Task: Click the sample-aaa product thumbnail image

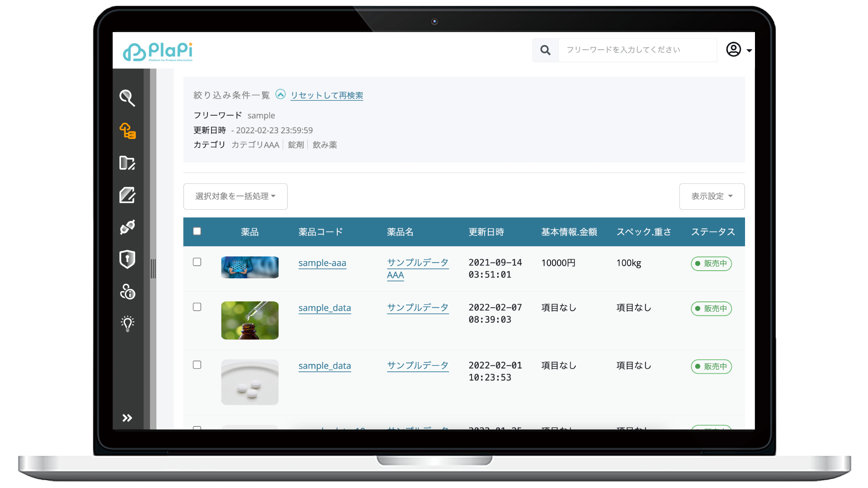Action: point(250,267)
